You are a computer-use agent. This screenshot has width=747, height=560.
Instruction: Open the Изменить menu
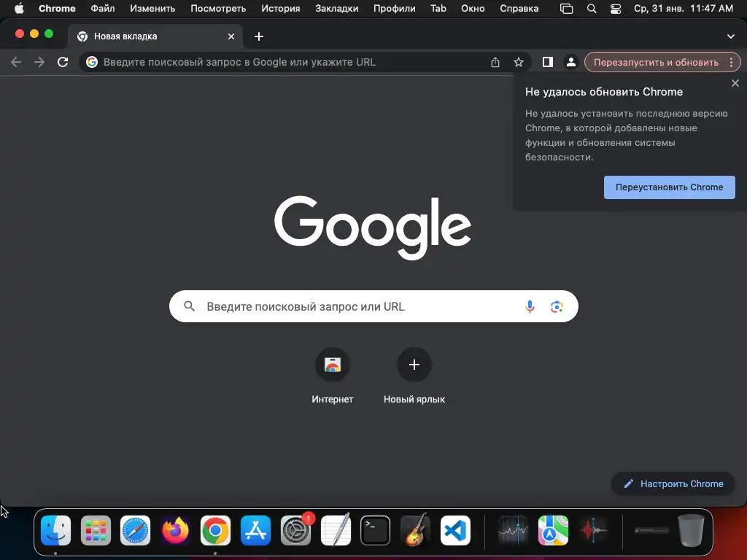(152, 9)
